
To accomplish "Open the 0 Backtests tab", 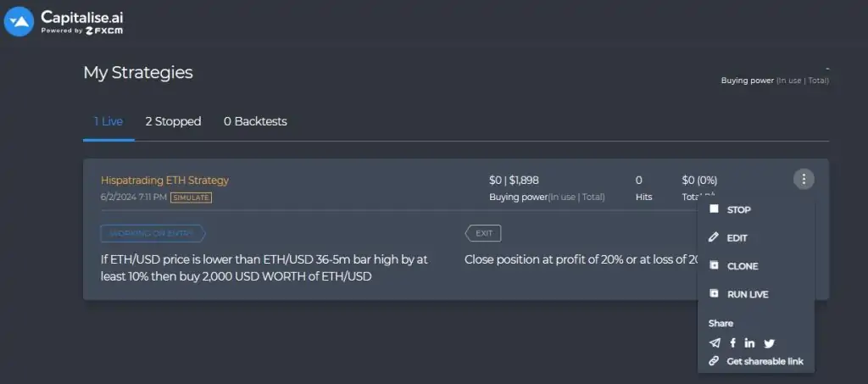I will (x=255, y=121).
